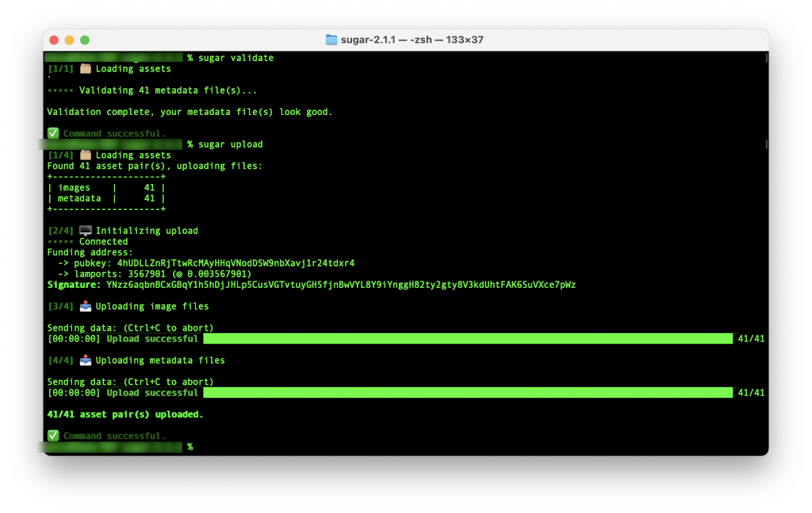
Task: Click the green checkmark after sugar upload output
Action: 53,435
